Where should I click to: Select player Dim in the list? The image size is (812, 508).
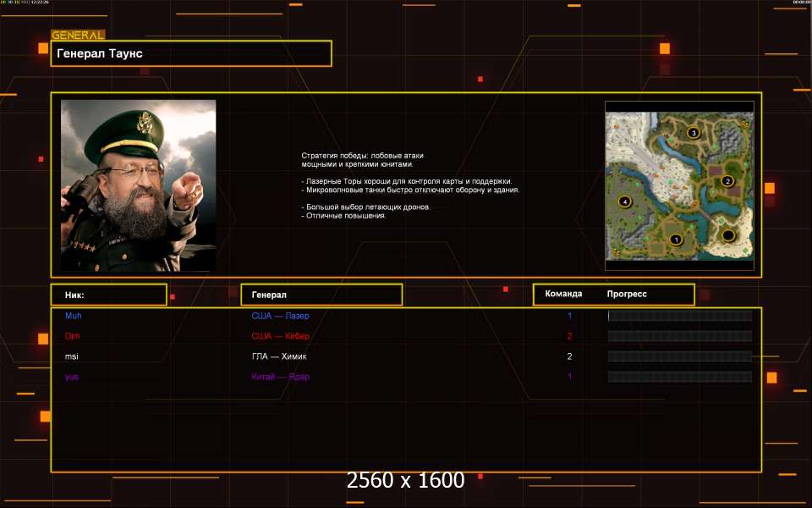tap(73, 336)
